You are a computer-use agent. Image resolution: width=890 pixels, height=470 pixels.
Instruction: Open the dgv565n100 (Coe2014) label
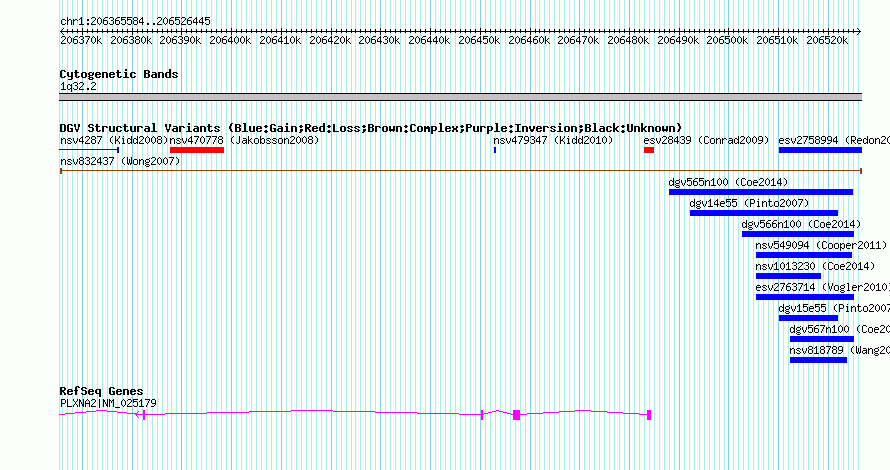728,182
